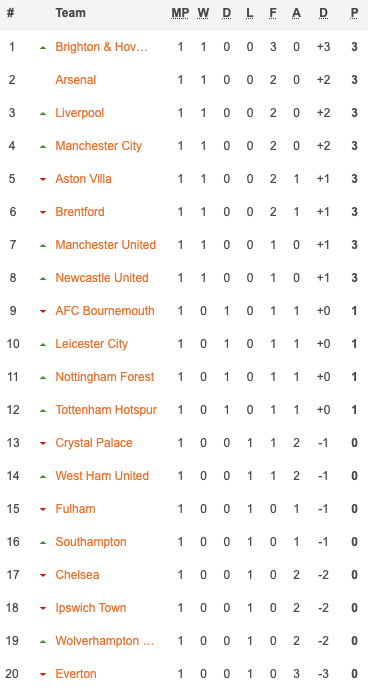The width and height of the screenshot is (368, 690).
Task: Click the F goals-for column header
Action: coord(273,13)
